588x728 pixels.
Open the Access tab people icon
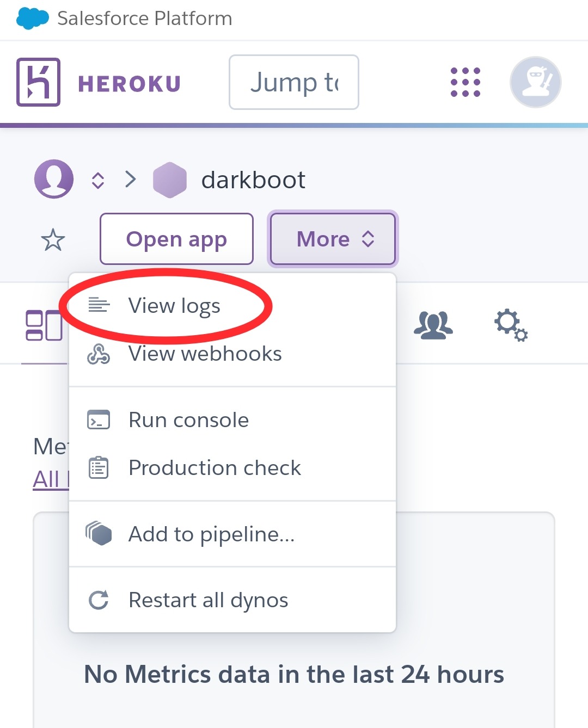(x=433, y=325)
